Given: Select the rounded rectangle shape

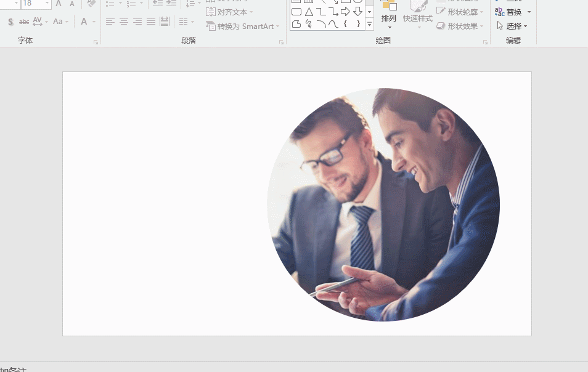Looking at the screenshot, I should tap(296, 12).
